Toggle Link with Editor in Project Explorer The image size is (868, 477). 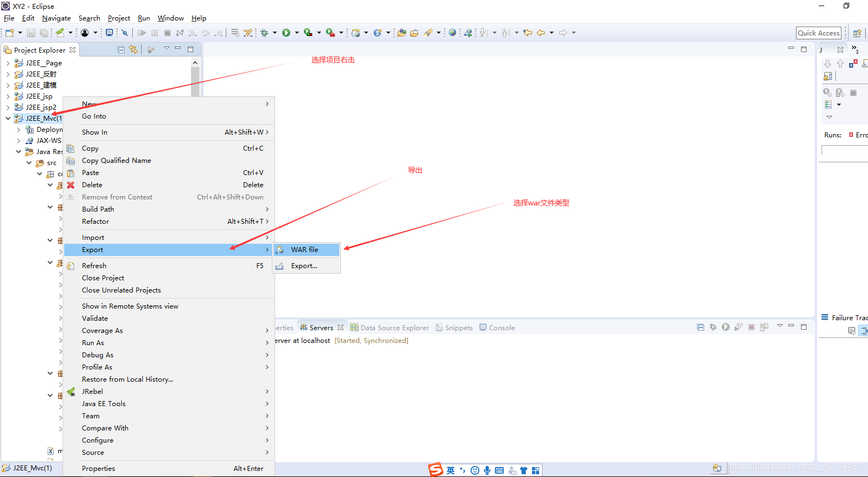pos(133,49)
